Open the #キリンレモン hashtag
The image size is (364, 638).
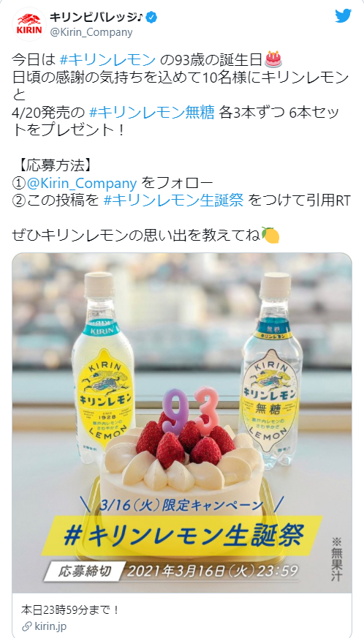[x=107, y=60]
